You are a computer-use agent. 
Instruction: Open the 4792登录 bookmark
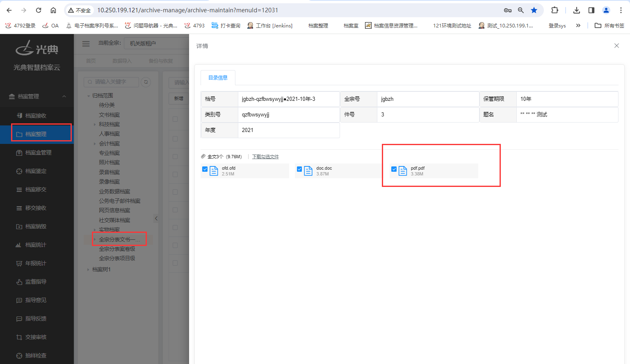click(x=21, y=25)
